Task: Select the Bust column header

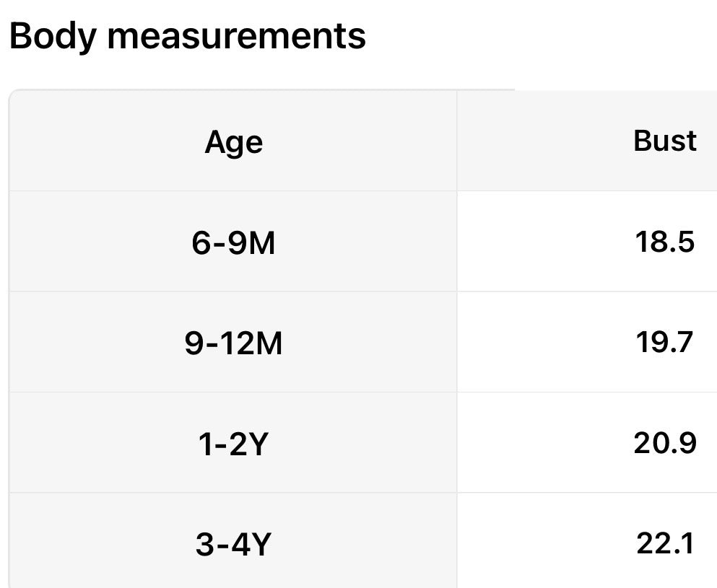Action: coord(665,141)
